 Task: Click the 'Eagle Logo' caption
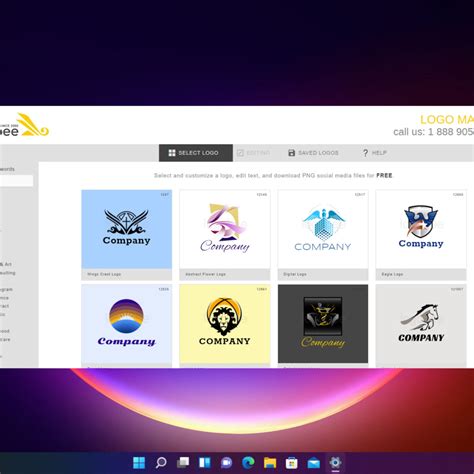coord(392,274)
